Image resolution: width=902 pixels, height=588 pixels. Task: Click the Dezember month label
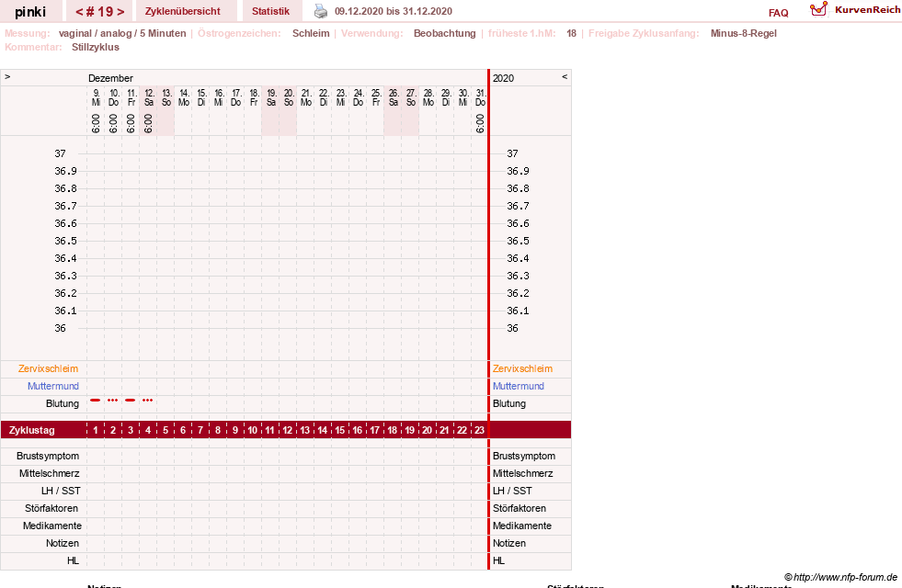coord(110,78)
